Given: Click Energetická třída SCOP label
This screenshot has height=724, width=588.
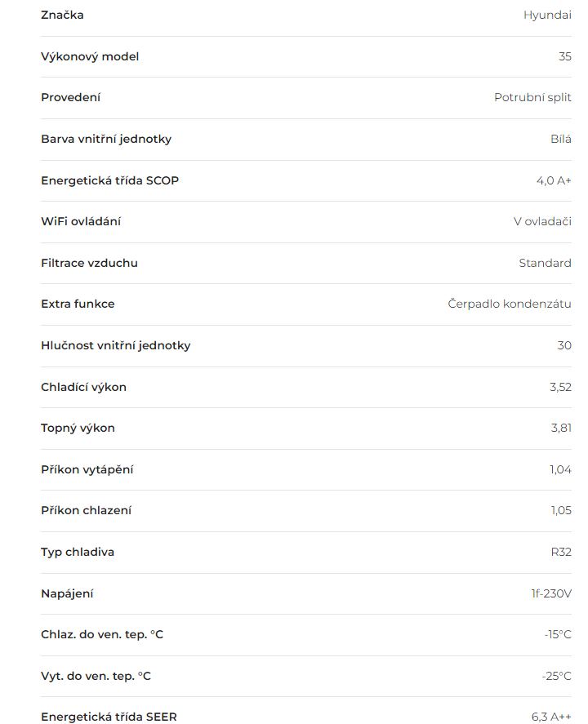Looking at the screenshot, I should (110, 180).
